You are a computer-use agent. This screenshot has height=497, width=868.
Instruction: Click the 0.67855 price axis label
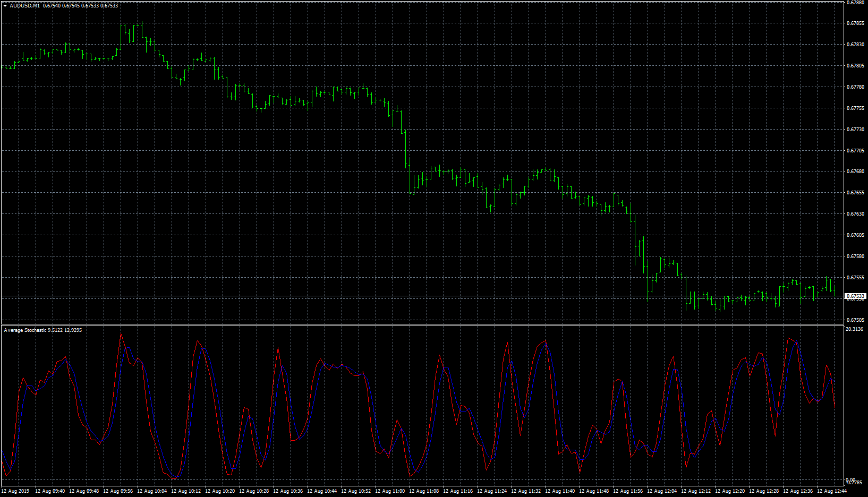click(855, 23)
